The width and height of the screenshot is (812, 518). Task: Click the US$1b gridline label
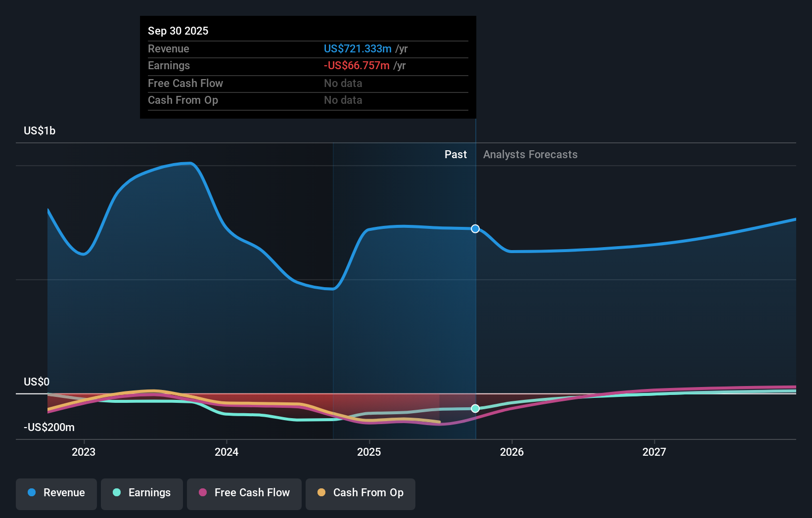click(x=40, y=130)
